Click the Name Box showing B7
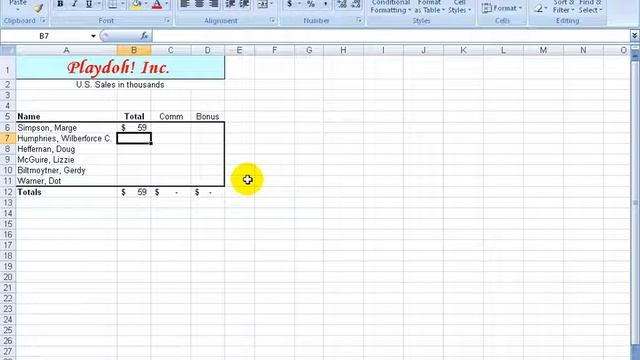640x360 pixels. (x=44, y=36)
